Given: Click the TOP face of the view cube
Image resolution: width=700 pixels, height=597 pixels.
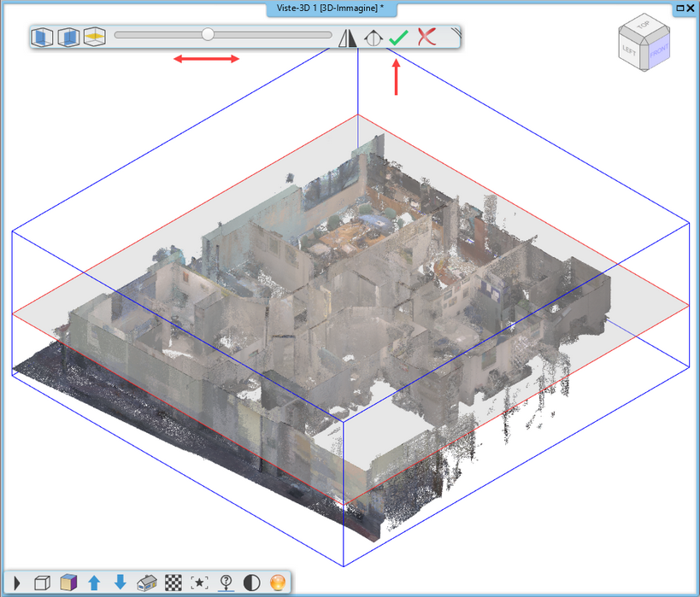Looking at the screenshot, I should [644, 25].
